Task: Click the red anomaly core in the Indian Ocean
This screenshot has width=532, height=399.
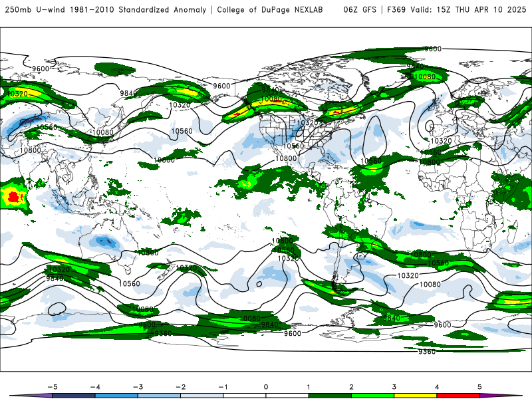Action: [13, 196]
